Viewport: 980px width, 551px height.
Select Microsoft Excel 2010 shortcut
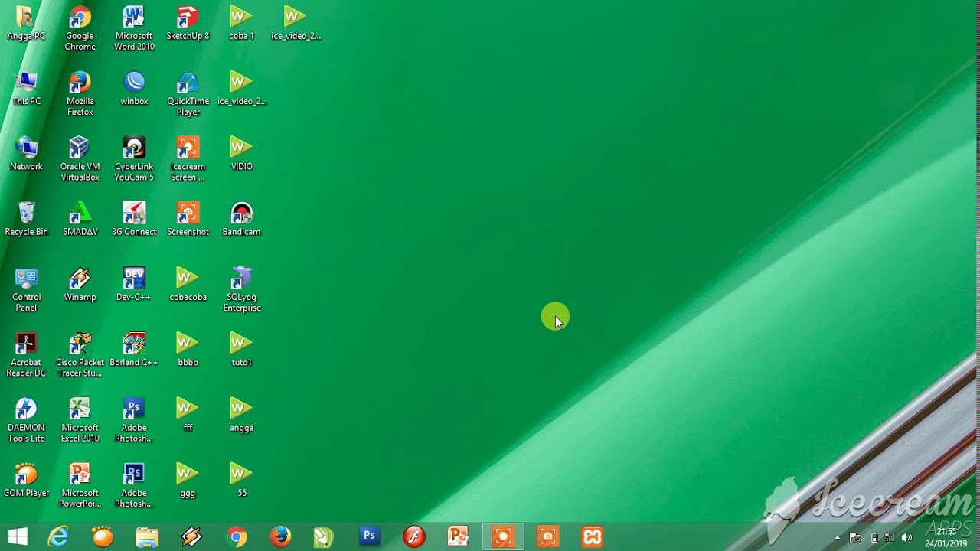coord(80,420)
